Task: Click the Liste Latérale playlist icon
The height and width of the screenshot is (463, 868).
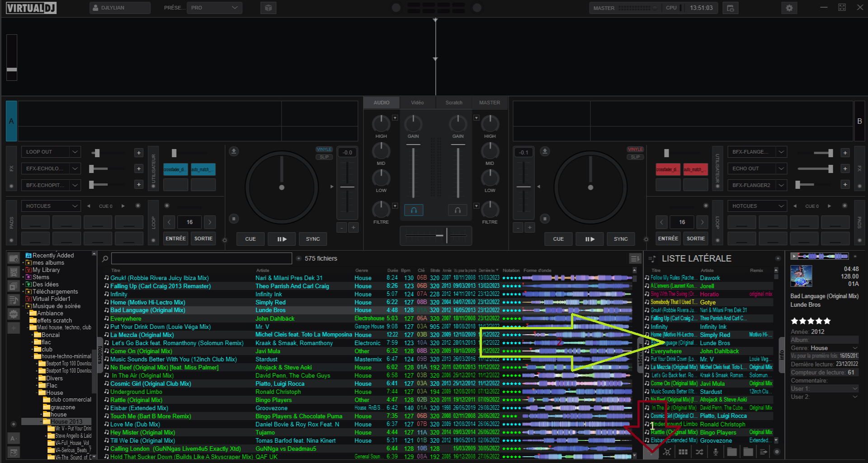Action: pyautogui.click(x=652, y=259)
